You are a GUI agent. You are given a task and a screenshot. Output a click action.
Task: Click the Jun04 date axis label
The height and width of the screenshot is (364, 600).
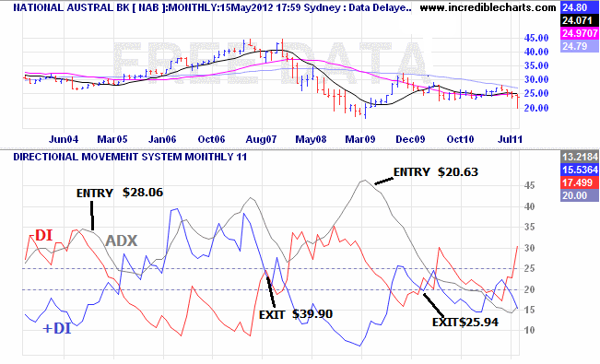[64, 139]
